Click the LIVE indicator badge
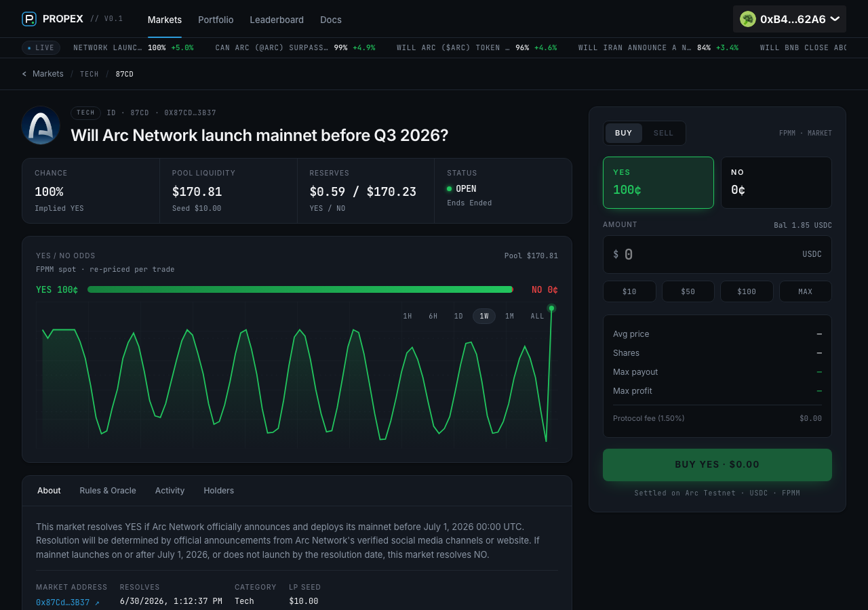 pos(41,47)
